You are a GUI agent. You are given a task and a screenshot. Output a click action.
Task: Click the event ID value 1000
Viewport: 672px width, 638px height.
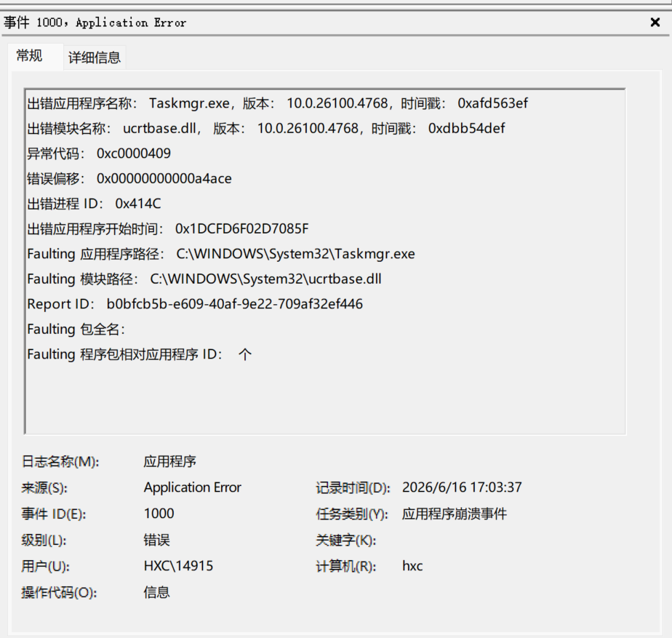[159, 514]
